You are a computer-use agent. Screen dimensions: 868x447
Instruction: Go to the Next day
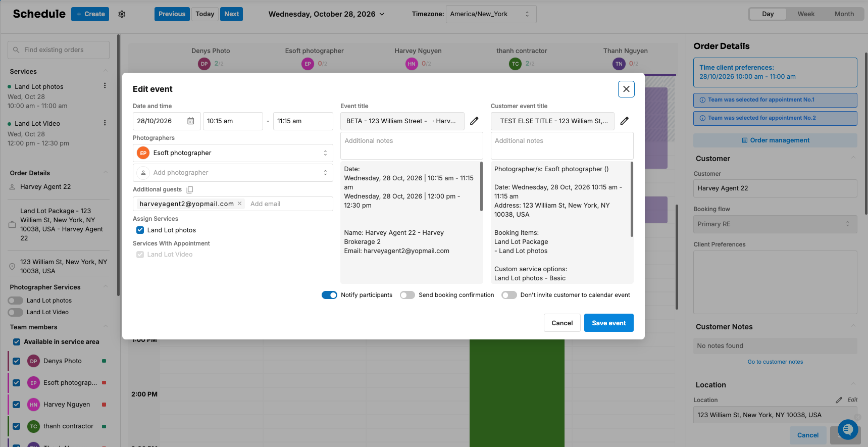coord(231,14)
